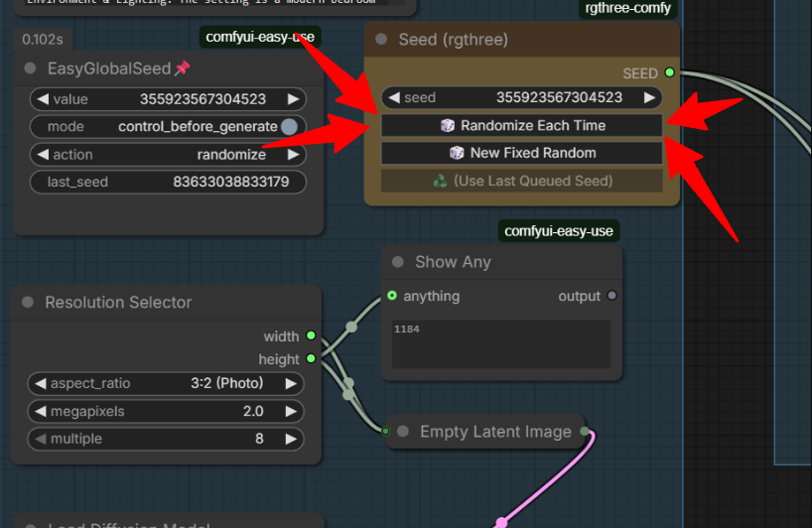Click Use Last Queued Seed button
Viewport: 812px width, 528px height.
tap(522, 181)
